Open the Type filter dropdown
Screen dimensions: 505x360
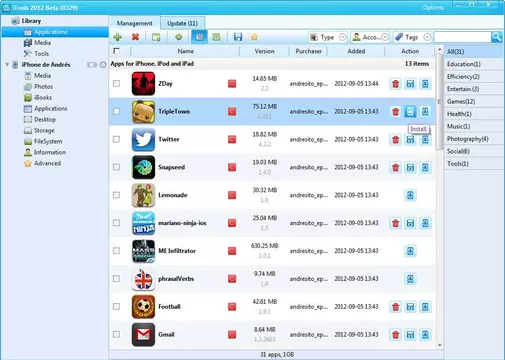pyautogui.click(x=328, y=37)
